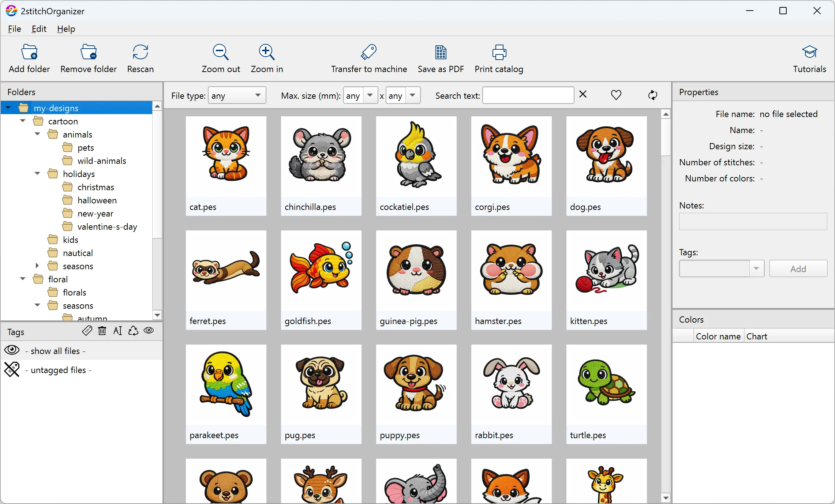Click the Zoom in magnifier icon
The height and width of the screenshot is (504, 835).
click(x=267, y=52)
